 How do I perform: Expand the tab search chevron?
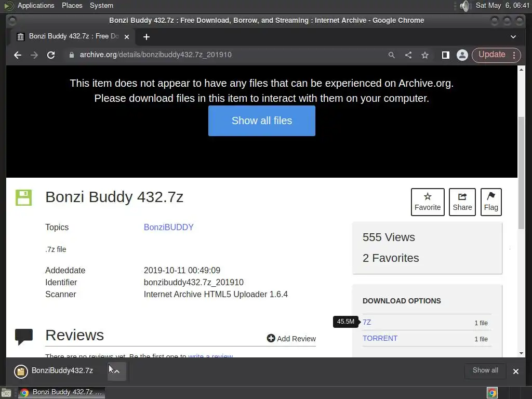pos(513,37)
